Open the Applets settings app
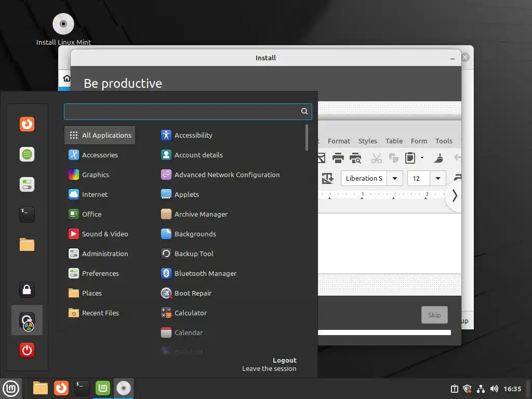This screenshot has height=399, width=532. click(180, 194)
